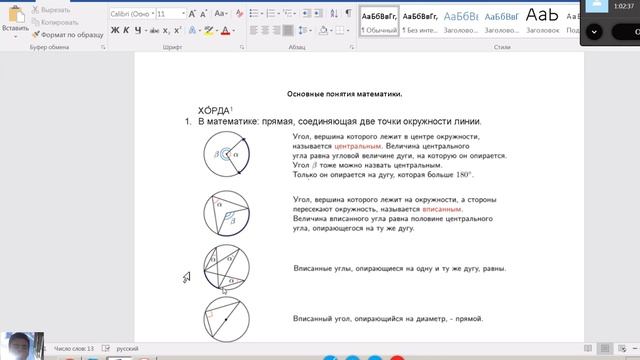The width and height of the screenshot is (640, 360).
Task: Open the Буфер обмена dialog launcher
Action: [x=103, y=47]
